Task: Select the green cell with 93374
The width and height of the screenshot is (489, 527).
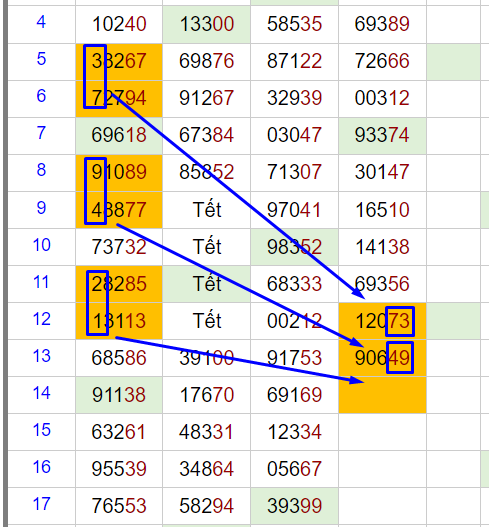Action: click(382, 136)
